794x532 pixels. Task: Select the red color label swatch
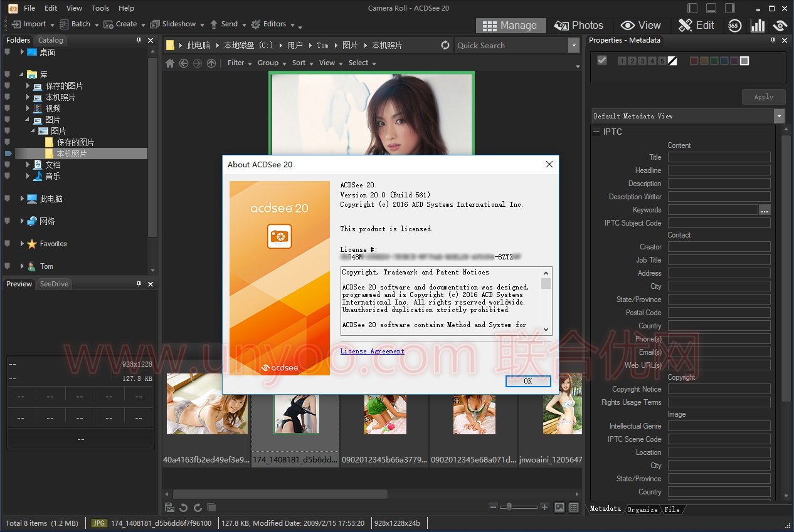[x=694, y=61]
